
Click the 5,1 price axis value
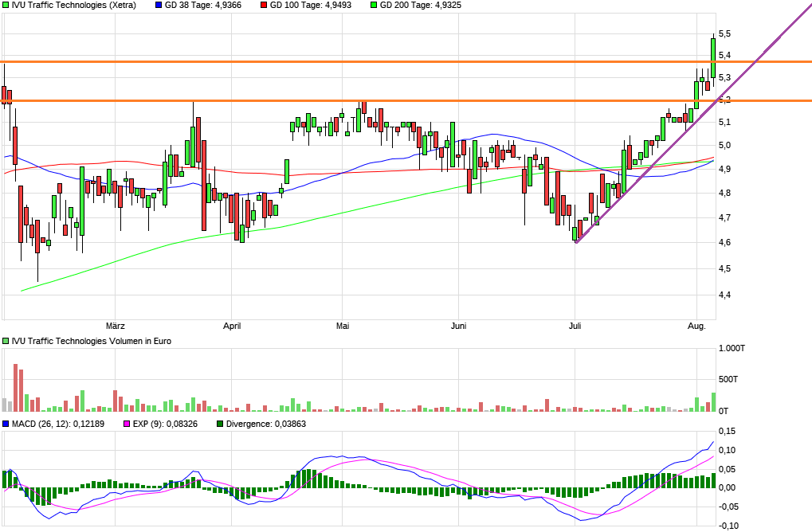pos(725,122)
